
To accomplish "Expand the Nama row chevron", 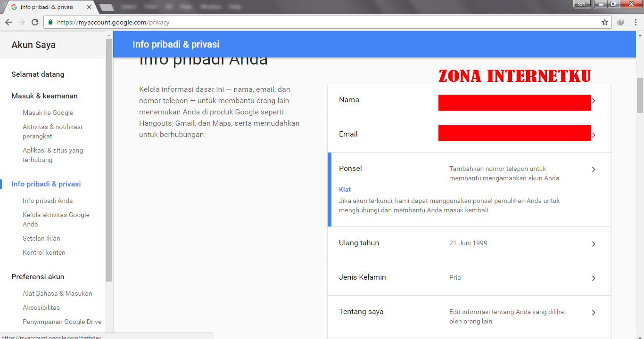I will coord(594,101).
